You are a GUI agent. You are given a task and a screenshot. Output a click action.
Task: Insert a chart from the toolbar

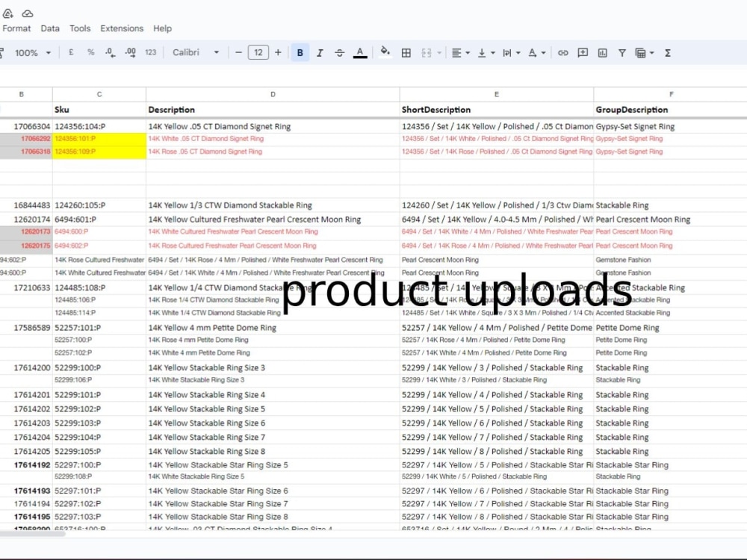602,53
